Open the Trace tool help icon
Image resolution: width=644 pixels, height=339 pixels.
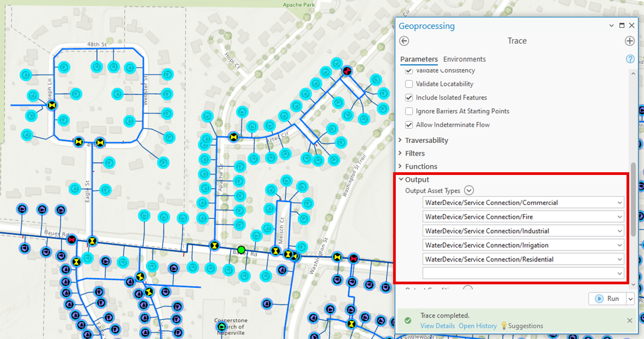(x=630, y=59)
